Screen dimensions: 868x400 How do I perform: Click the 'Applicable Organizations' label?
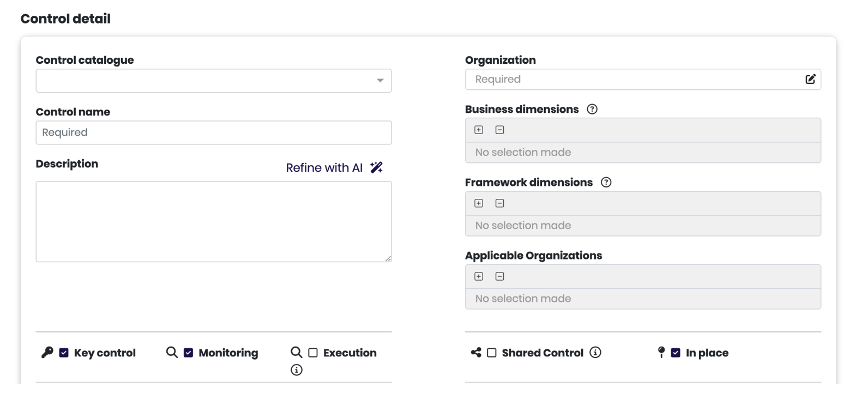(533, 256)
